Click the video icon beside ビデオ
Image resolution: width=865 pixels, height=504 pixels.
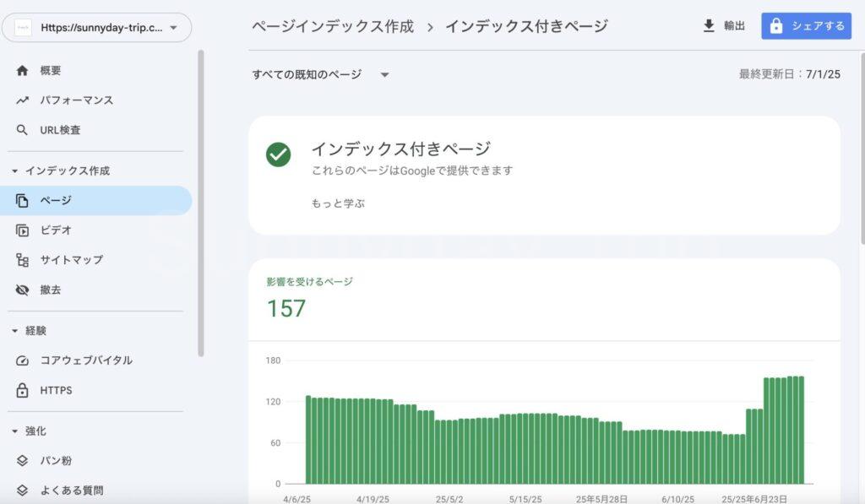point(23,230)
